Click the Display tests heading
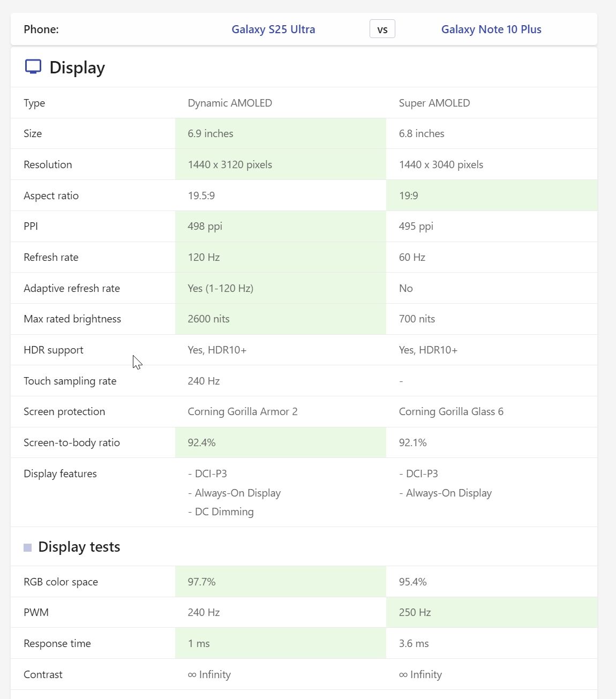This screenshot has width=616, height=699. 79,547
